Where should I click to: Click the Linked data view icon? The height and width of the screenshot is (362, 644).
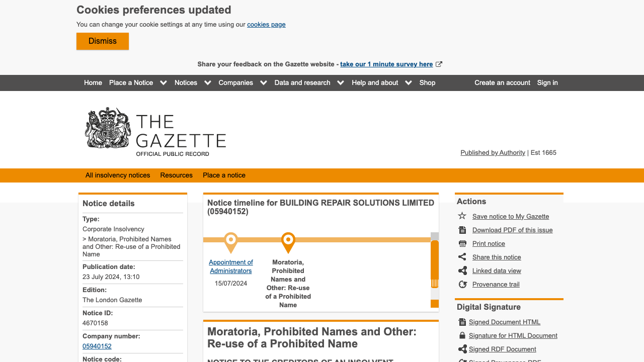point(462,270)
